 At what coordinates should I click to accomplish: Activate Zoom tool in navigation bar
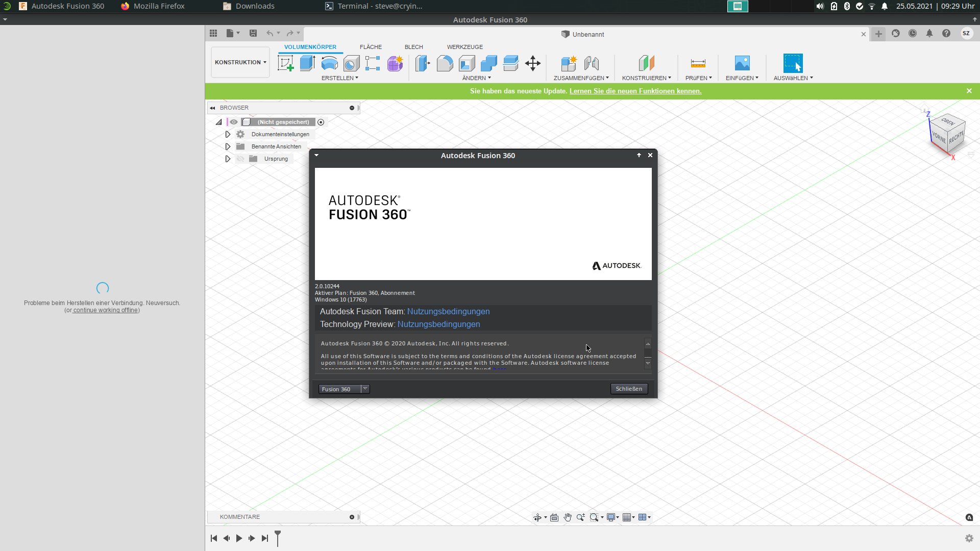pos(580,517)
